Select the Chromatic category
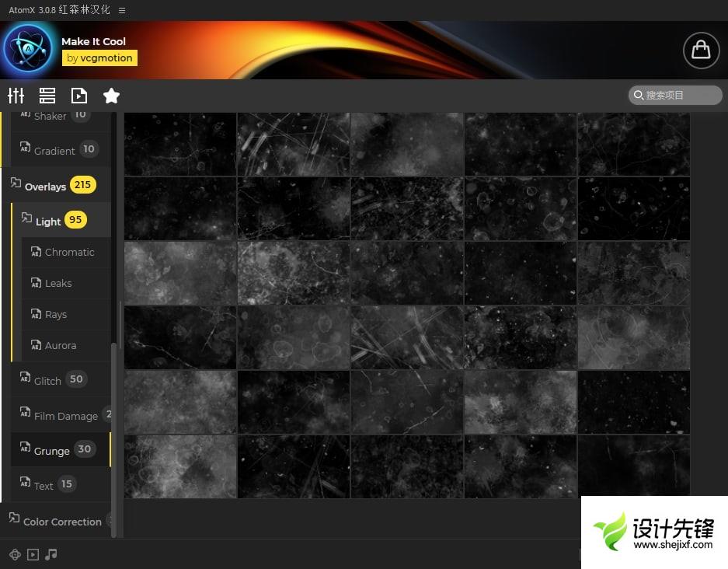728x569 pixels. point(69,252)
